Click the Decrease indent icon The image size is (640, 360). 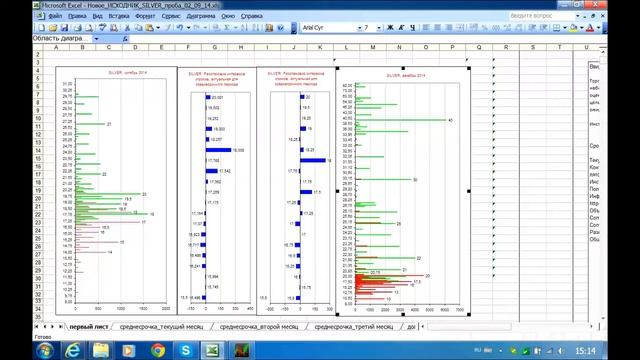[x=532, y=27]
